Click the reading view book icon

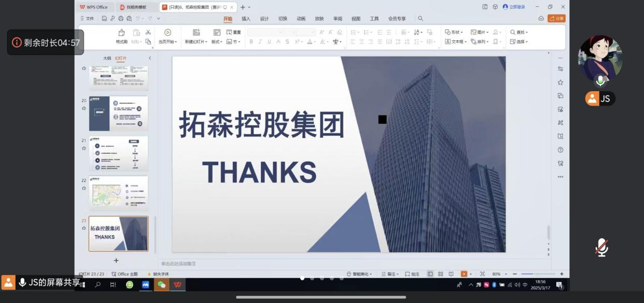(451, 274)
